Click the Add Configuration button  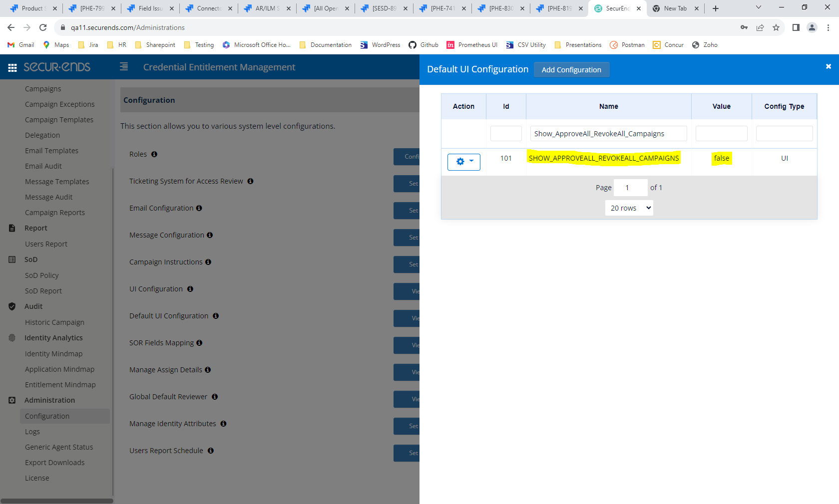(x=571, y=69)
